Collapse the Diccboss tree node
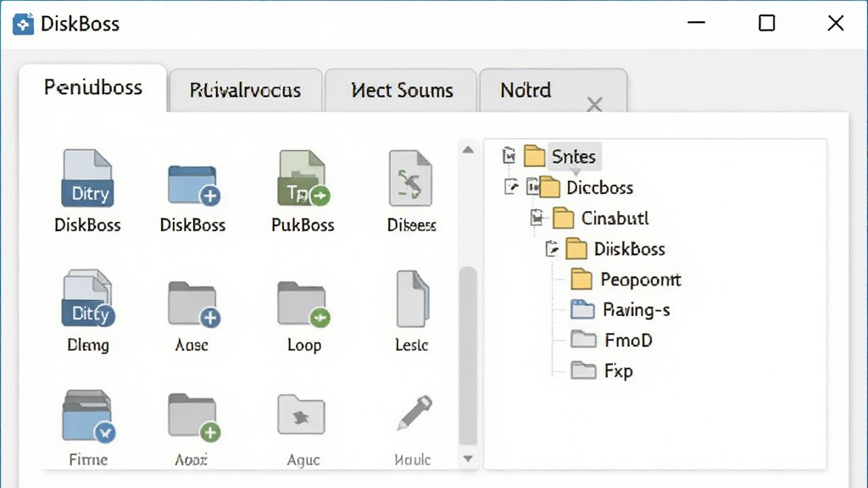Screen dimensions: 868x488 [511, 187]
